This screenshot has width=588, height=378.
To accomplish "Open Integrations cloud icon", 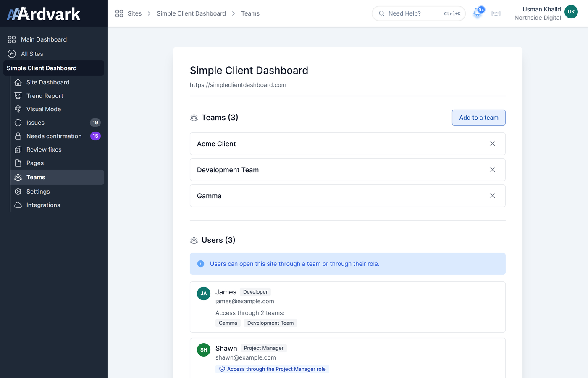I will (x=18, y=205).
